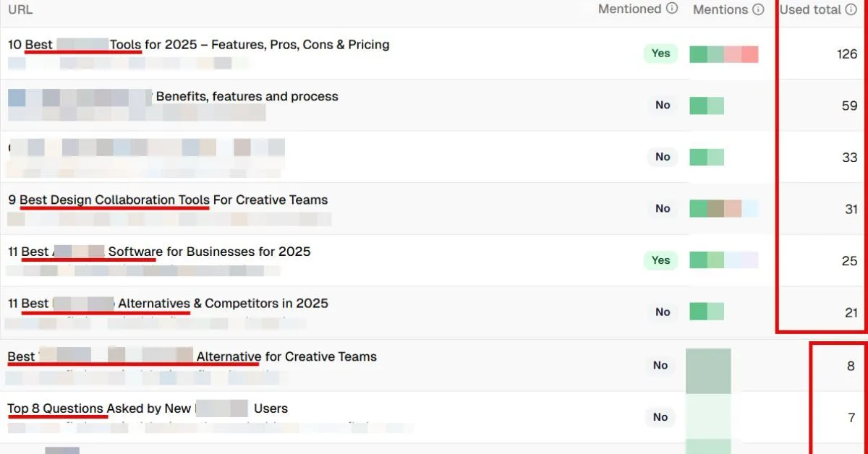
Task: Open 11 Best Alternatives & Competitors link
Action: coord(168,303)
